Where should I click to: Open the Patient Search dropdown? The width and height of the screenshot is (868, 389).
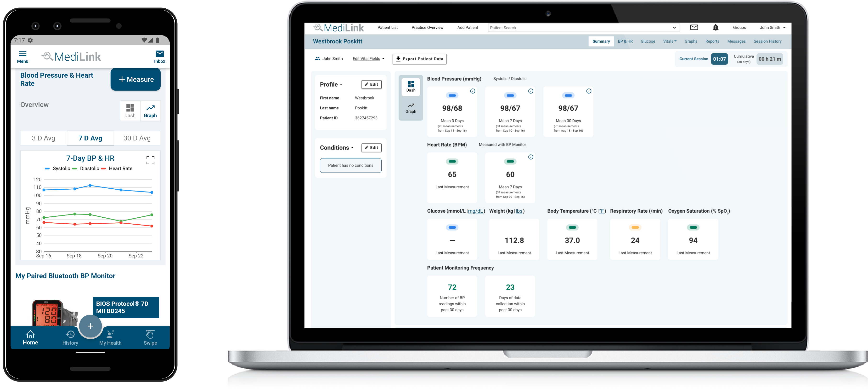tap(674, 28)
